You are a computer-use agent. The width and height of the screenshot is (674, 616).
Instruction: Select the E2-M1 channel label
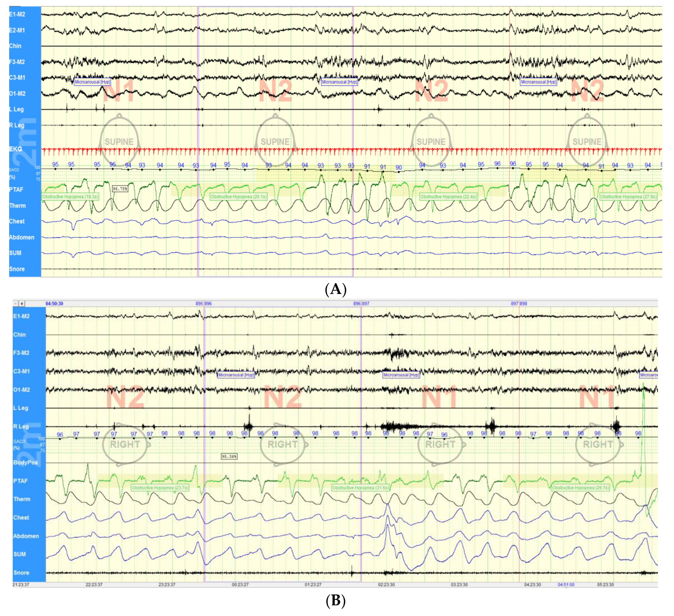click(x=17, y=30)
